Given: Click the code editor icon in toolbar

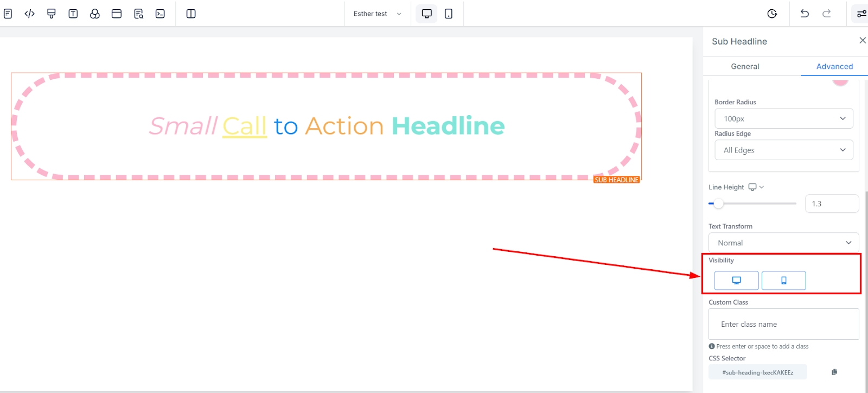Looking at the screenshot, I should click(30, 14).
